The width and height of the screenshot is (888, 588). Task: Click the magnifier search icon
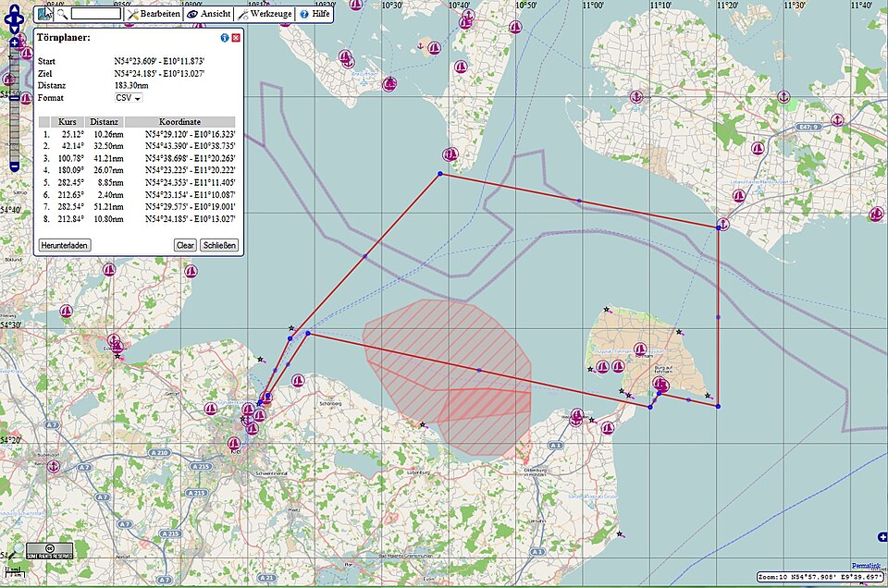click(x=63, y=14)
